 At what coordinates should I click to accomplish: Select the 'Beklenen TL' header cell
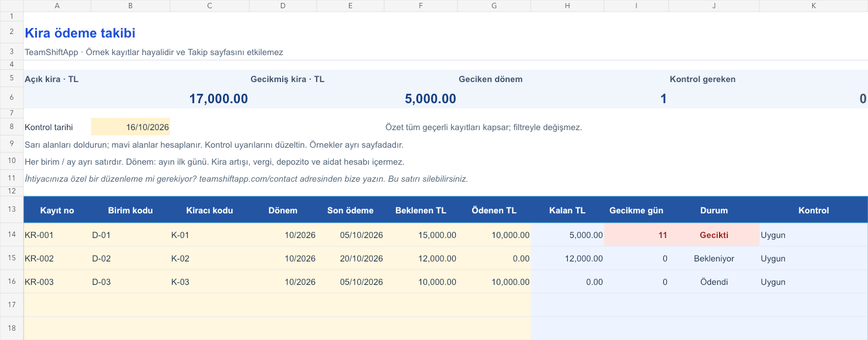421,210
